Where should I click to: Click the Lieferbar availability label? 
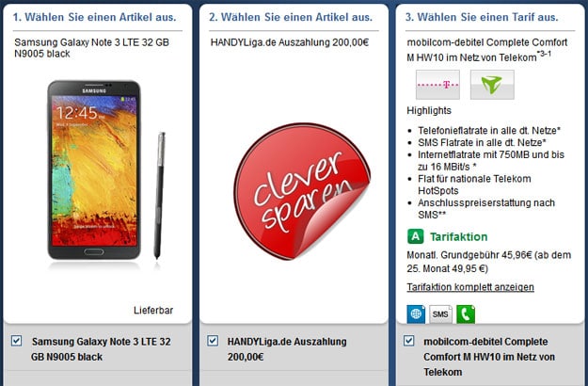point(153,311)
